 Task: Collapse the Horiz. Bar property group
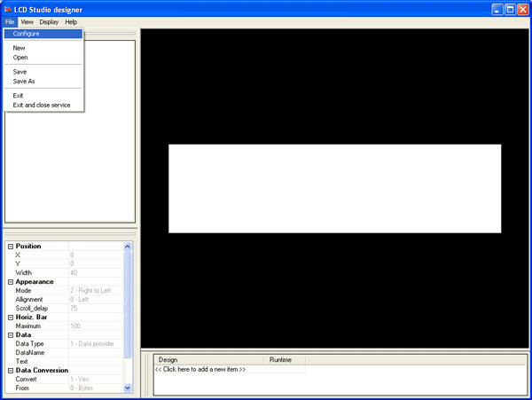11,318
